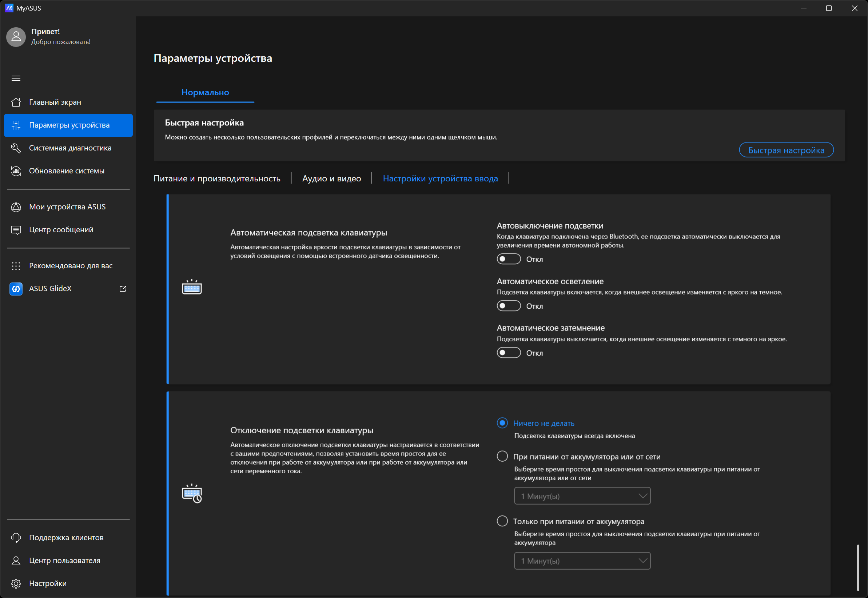Go to Главный экран in sidebar
This screenshot has width=868, height=598.
pyautogui.click(x=68, y=102)
